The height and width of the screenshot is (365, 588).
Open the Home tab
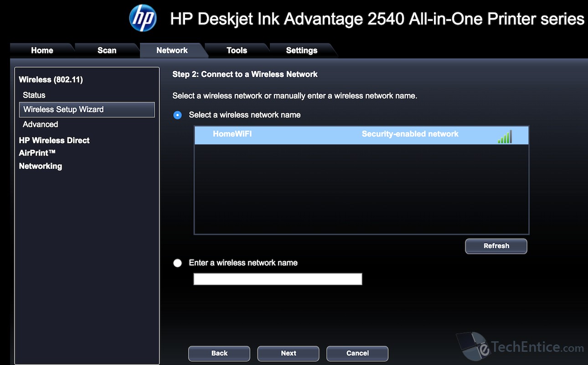(x=42, y=51)
